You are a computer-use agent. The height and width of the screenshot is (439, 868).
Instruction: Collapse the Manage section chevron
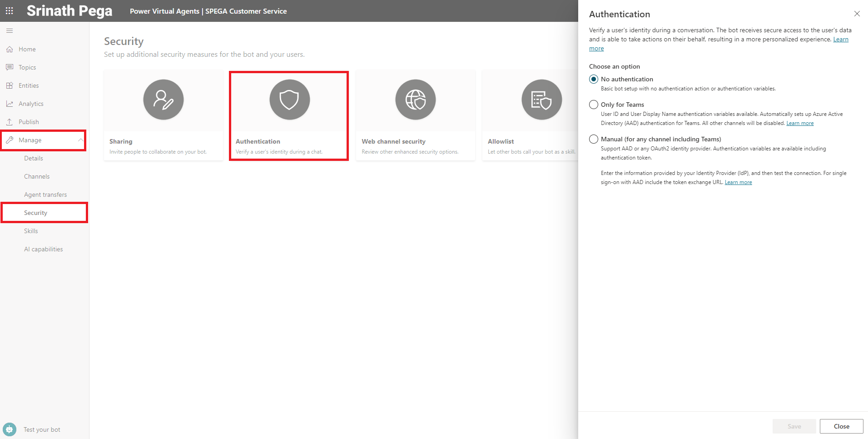80,140
